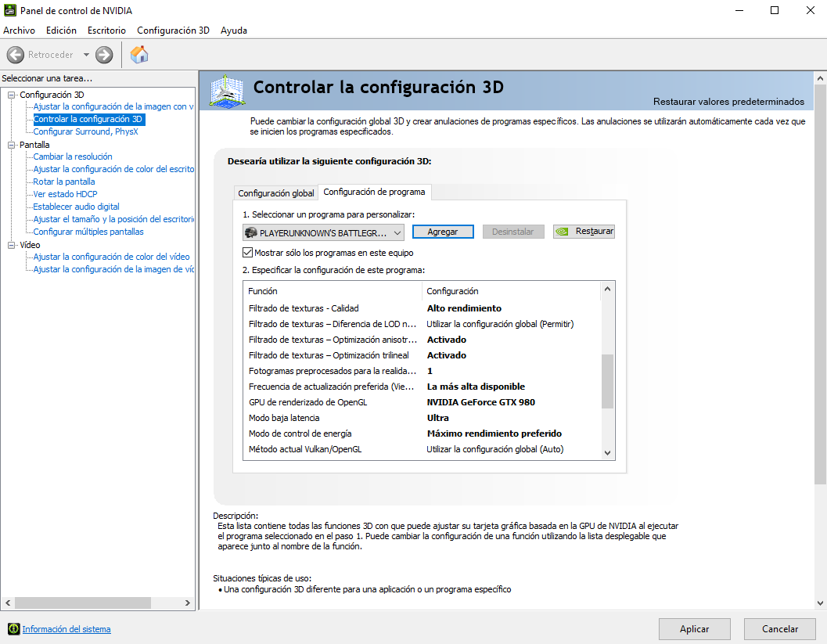Switch to Configuración global tab

[276, 193]
